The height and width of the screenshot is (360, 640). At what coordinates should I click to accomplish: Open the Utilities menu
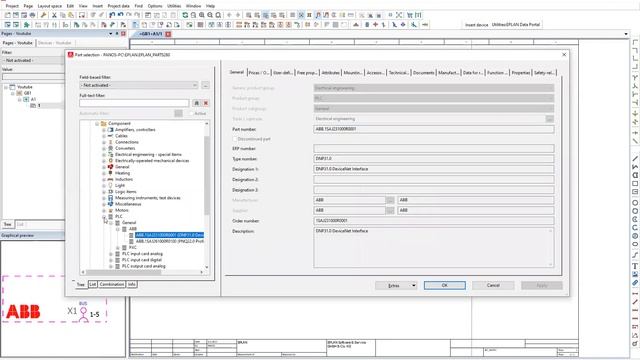click(174, 6)
